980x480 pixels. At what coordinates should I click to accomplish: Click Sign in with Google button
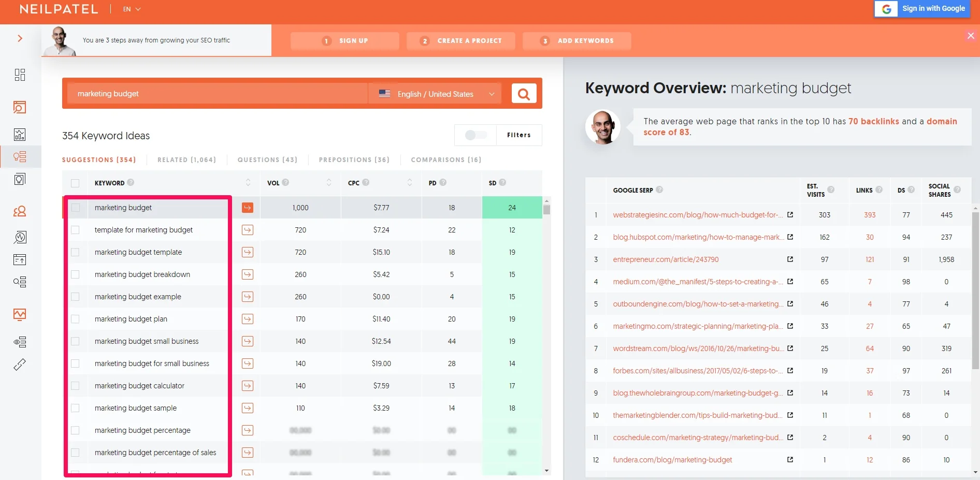coord(922,9)
